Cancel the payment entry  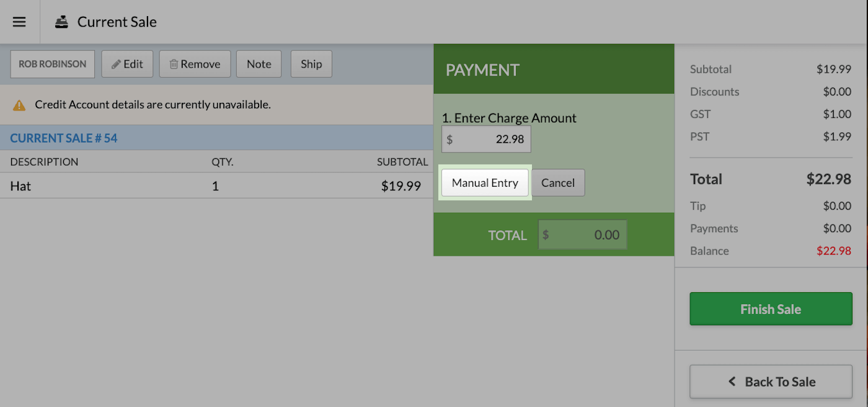(558, 182)
